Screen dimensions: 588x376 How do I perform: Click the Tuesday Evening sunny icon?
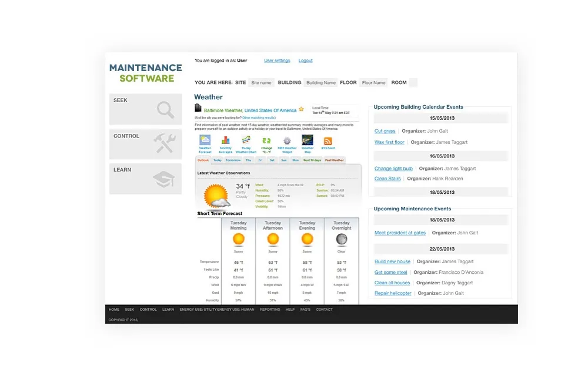tap(307, 239)
